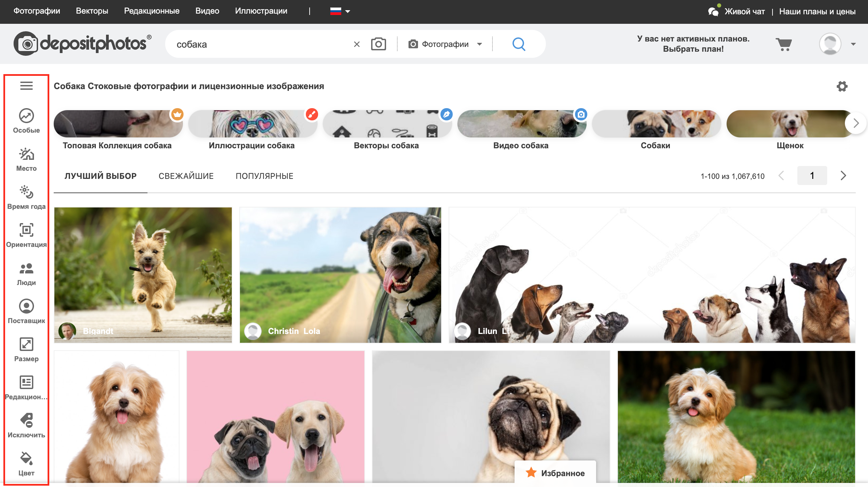The image size is (868, 487).
Task: Open the pug on gray background photo
Action: 491,417
